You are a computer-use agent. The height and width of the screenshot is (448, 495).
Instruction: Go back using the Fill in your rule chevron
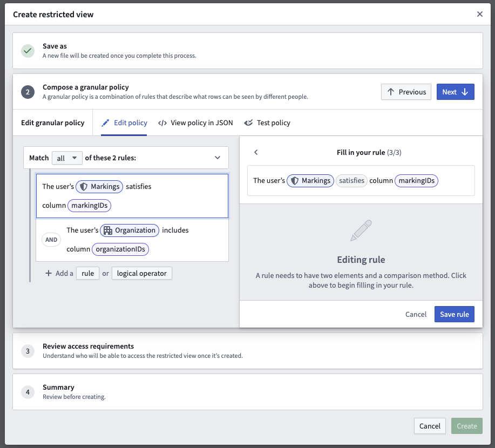(256, 153)
